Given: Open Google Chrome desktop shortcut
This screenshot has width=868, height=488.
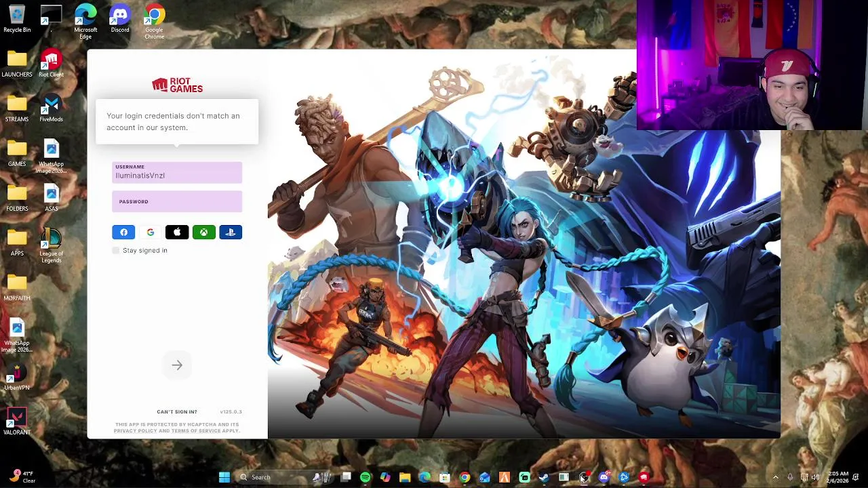Looking at the screenshot, I should tap(154, 22).
